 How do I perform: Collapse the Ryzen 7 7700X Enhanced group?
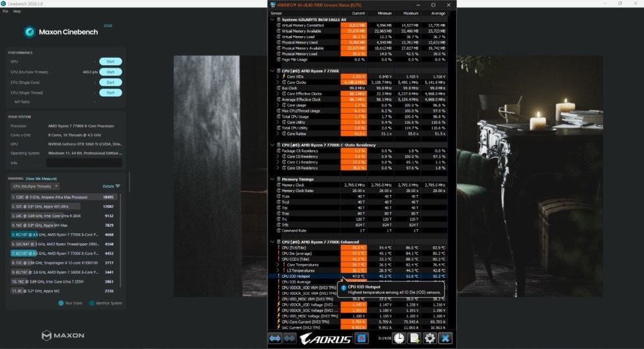point(272,242)
